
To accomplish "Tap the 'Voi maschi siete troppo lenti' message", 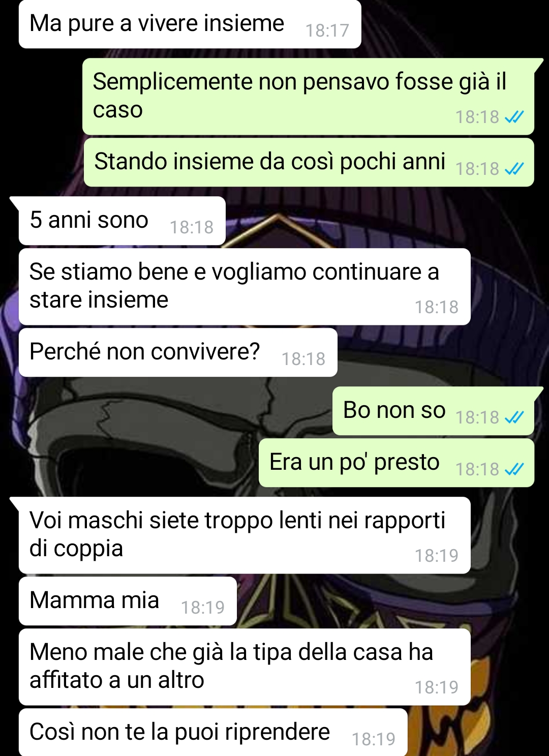I will coord(245,535).
